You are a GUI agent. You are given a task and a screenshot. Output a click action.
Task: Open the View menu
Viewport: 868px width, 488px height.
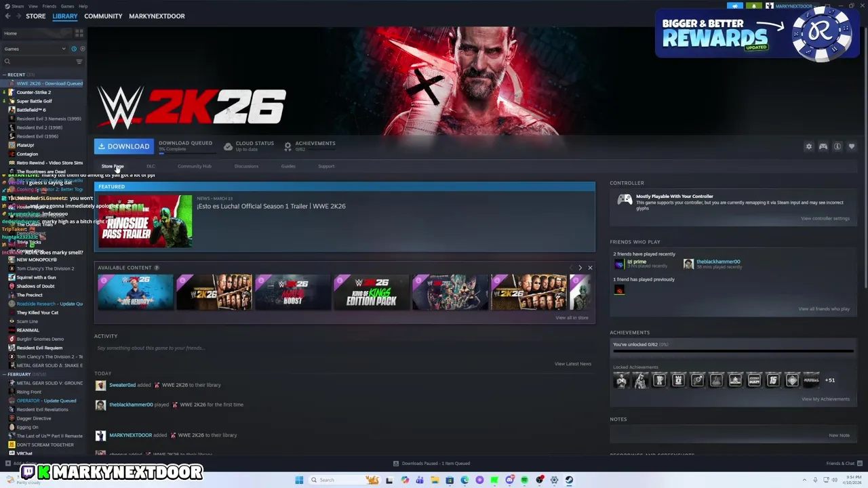(33, 6)
